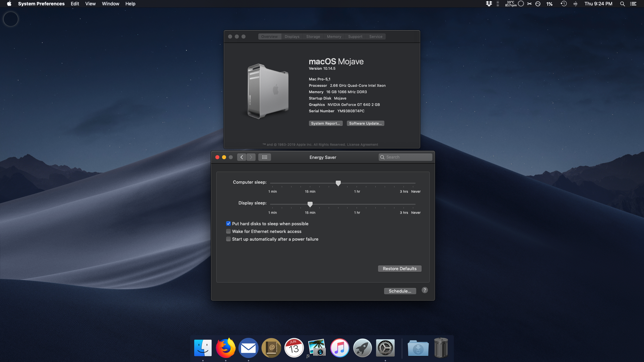Viewport: 644px width, 362px height.
Task: Launch iTunes from the dock
Action: [339, 348]
